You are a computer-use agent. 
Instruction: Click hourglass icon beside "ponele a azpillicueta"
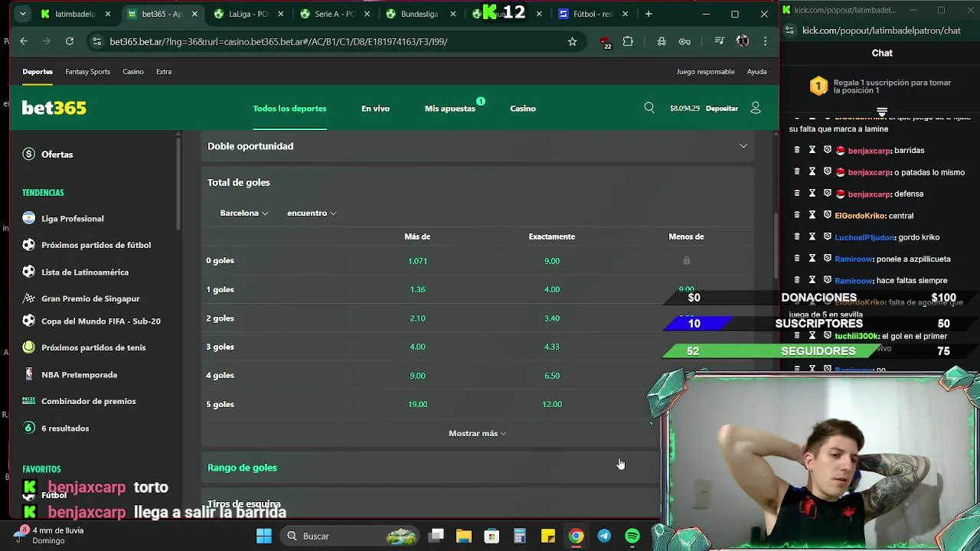812,259
